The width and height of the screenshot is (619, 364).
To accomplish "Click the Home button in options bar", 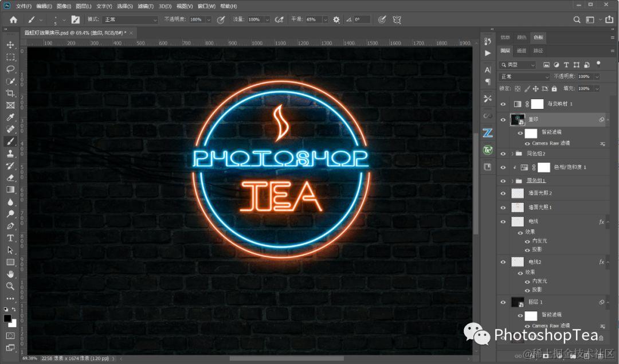I will (x=13, y=19).
